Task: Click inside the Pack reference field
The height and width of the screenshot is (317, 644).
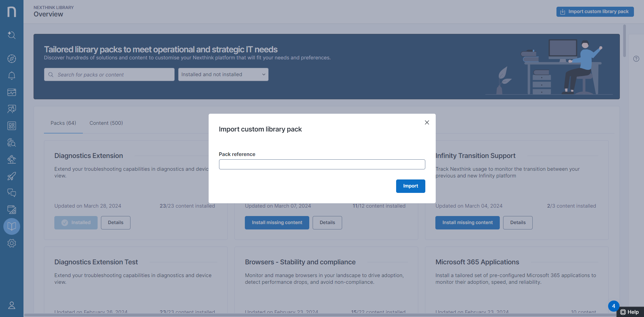Action: [x=322, y=164]
